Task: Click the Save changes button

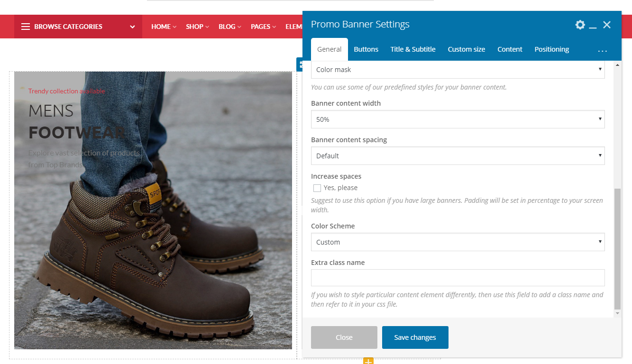Action: coord(415,337)
